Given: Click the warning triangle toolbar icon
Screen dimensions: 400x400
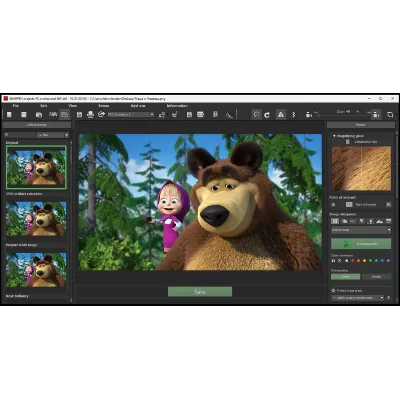Looking at the screenshot, I should pyautogui.click(x=281, y=115).
